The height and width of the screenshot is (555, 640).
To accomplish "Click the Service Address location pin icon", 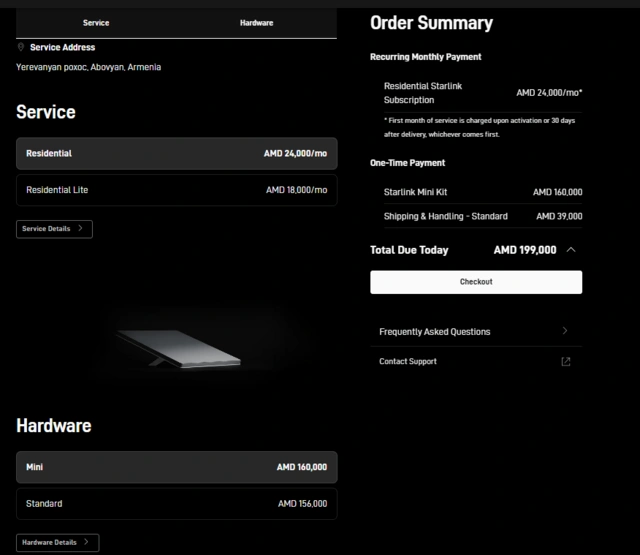I will coord(21,47).
